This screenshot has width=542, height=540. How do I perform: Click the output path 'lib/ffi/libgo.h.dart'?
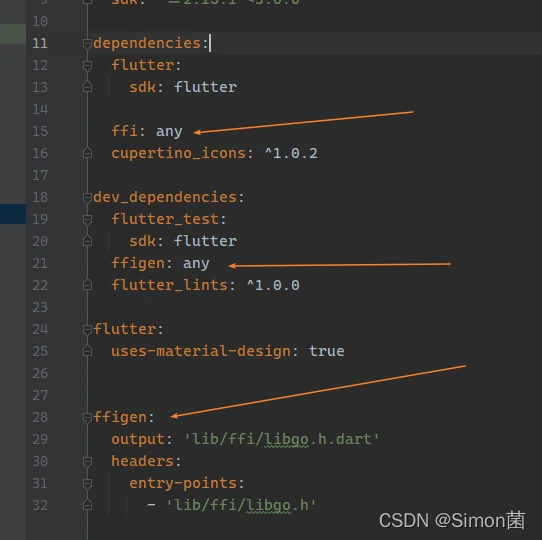pyautogui.click(x=282, y=439)
